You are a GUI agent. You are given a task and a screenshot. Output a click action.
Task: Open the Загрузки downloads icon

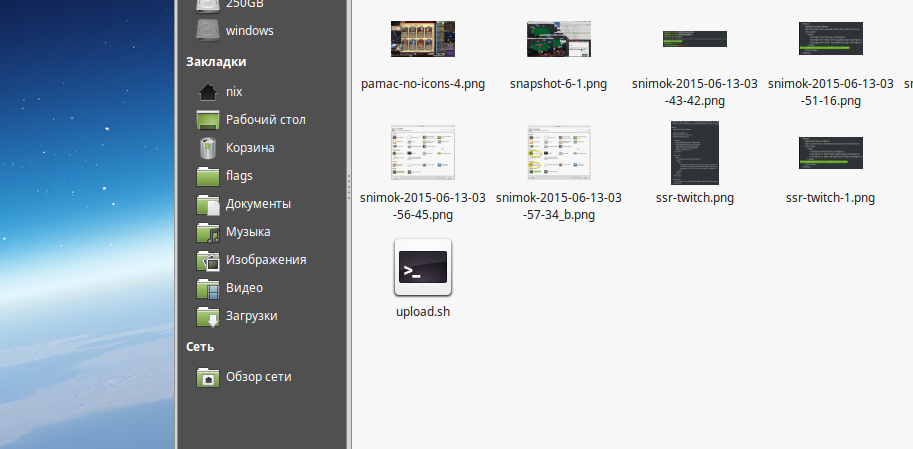[208, 316]
